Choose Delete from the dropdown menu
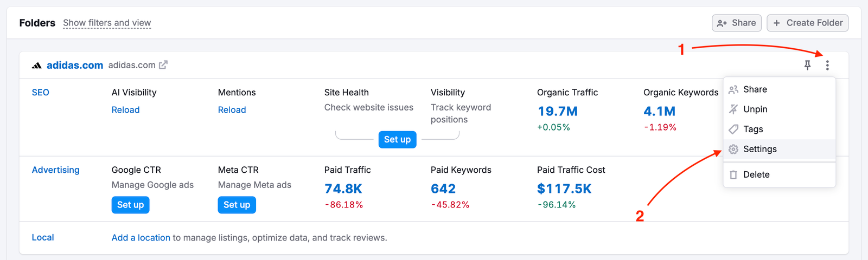The image size is (868, 260). tap(756, 174)
